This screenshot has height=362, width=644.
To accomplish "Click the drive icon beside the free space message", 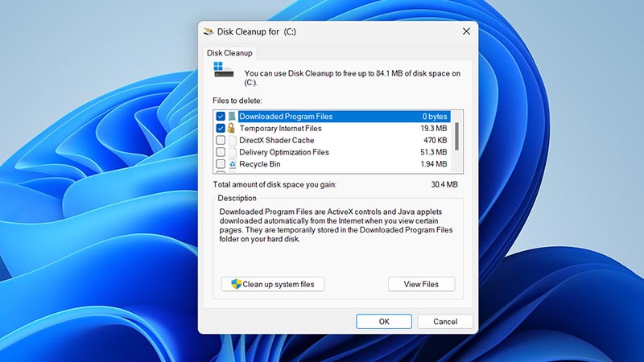I will [x=224, y=70].
